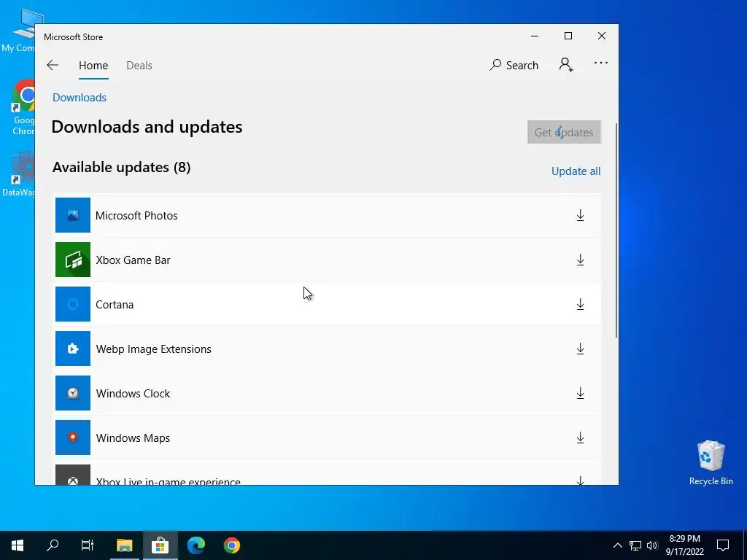Launch Google Chrome from the taskbar
Viewport: 747px width, 560px height.
[232, 545]
